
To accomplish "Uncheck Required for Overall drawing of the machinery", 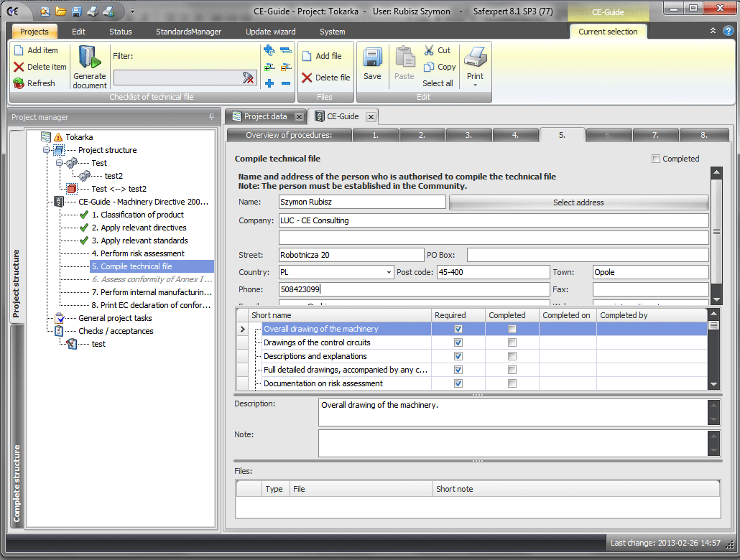I will pos(458,329).
